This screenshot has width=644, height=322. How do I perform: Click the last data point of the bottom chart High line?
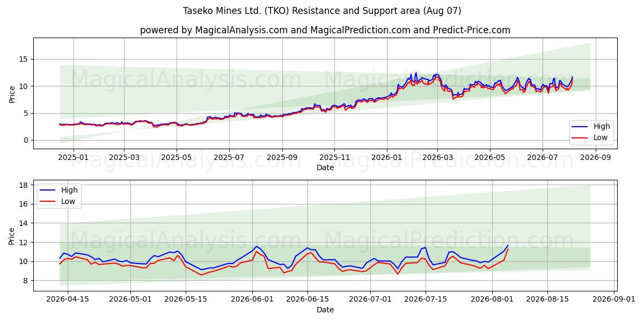508,245
